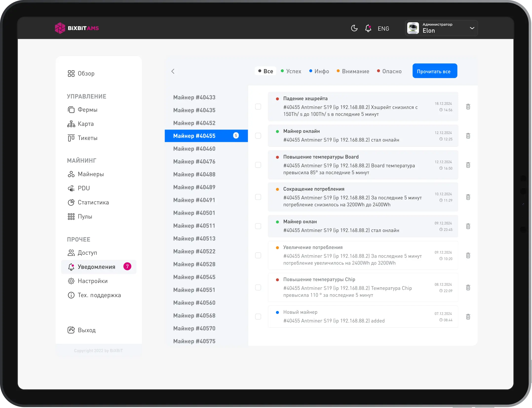Image resolution: width=532 pixels, height=408 pixels.
Task: Go to Статистика in the sidebar
Action: pyautogui.click(x=93, y=202)
